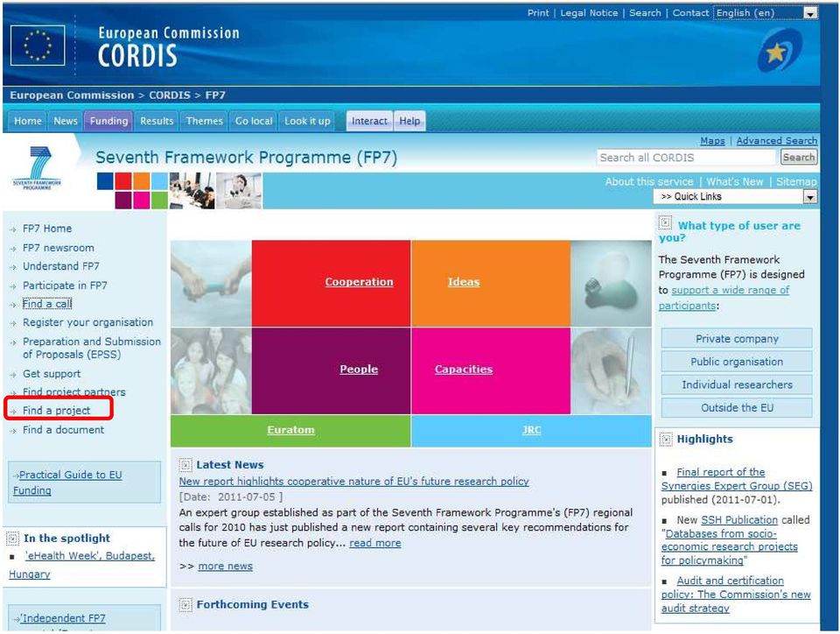
Task: Open the green Euratom tile
Action: tap(290, 430)
